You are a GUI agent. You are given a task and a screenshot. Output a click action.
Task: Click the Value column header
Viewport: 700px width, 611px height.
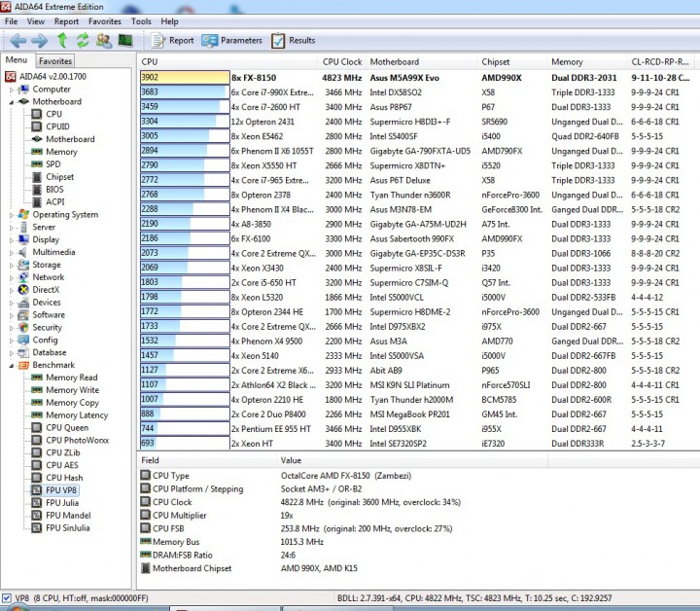(x=412, y=460)
